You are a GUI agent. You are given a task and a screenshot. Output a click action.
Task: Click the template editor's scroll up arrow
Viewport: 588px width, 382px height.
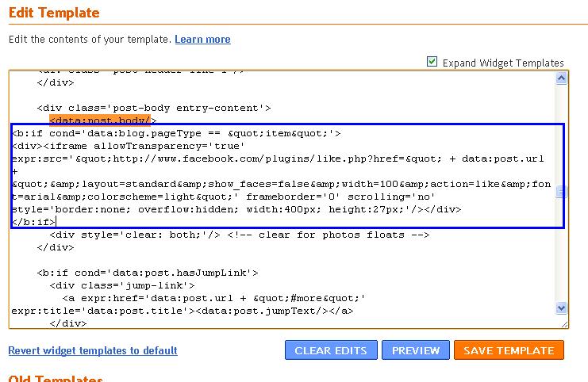(x=562, y=78)
